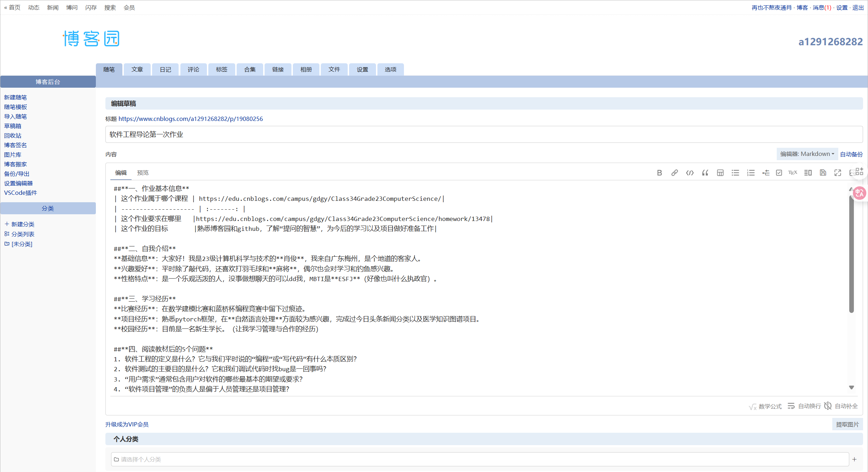Enter fullscreen editor mode

(x=838, y=173)
